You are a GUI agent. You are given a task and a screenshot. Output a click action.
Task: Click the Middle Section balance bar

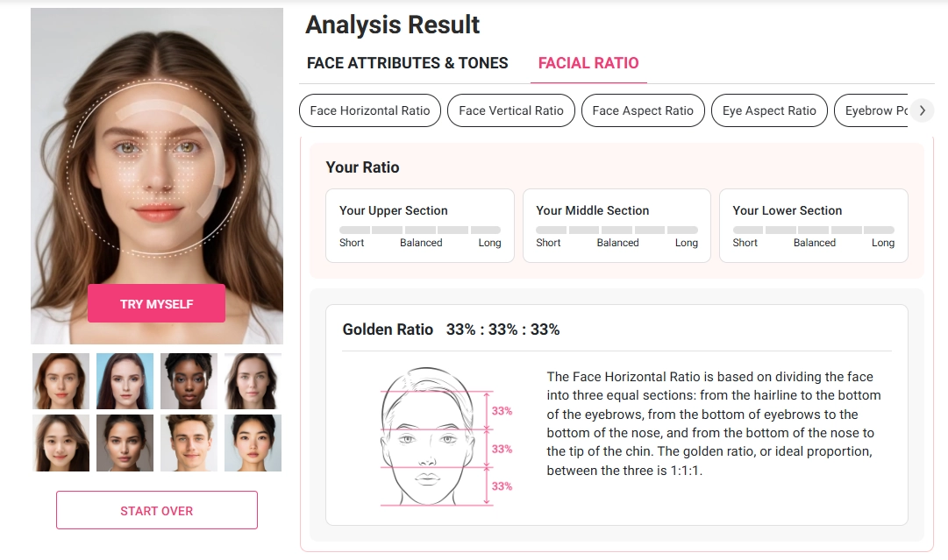pyautogui.click(x=617, y=230)
